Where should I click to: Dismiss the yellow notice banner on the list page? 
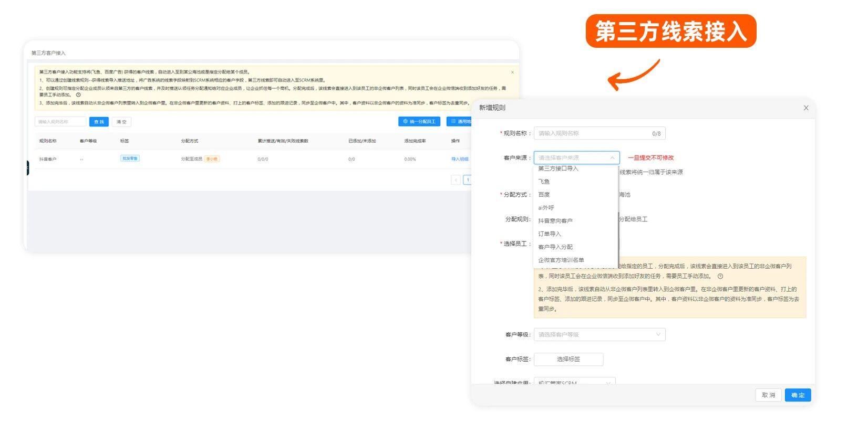(x=512, y=72)
